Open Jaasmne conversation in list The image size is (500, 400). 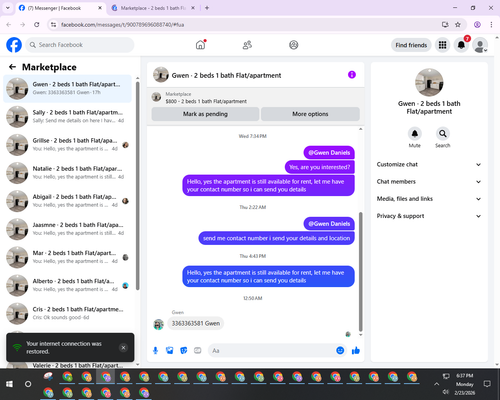pyautogui.click(x=68, y=229)
